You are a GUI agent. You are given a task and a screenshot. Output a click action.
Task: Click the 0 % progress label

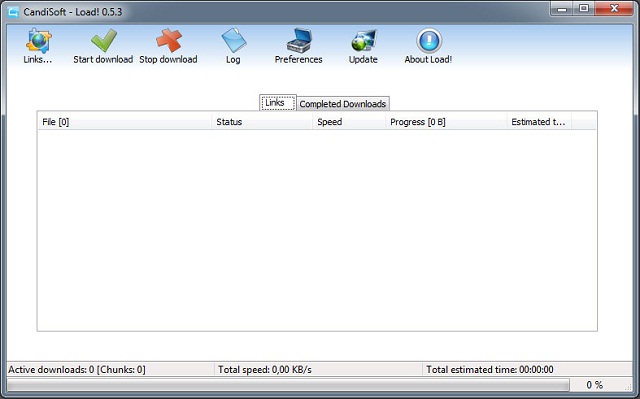(x=594, y=385)
